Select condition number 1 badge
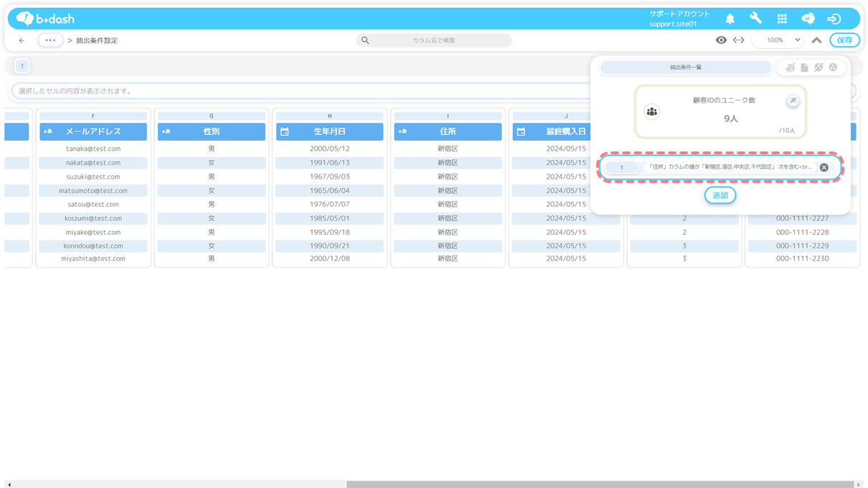This screenshot has width=868, height=488. coord(622,167)
